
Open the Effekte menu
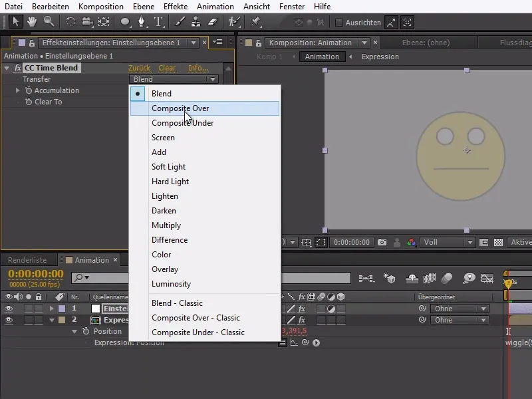(x=175, y=6)
